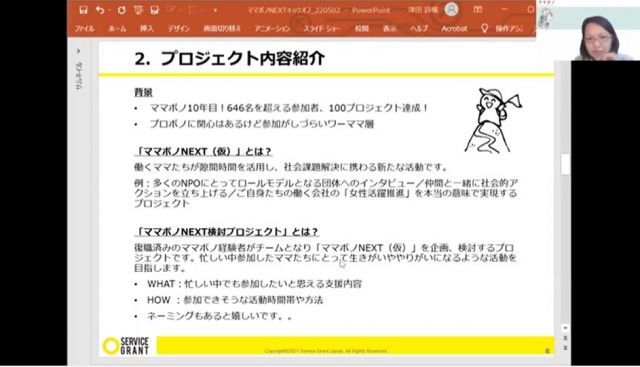Click the Save icon in the quick access toolbar

[83, 10]
